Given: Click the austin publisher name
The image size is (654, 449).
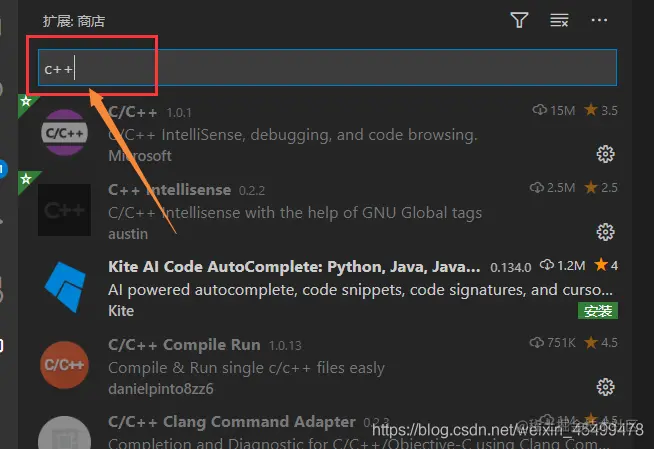Looking at the screenshot, I should [128, 233].
